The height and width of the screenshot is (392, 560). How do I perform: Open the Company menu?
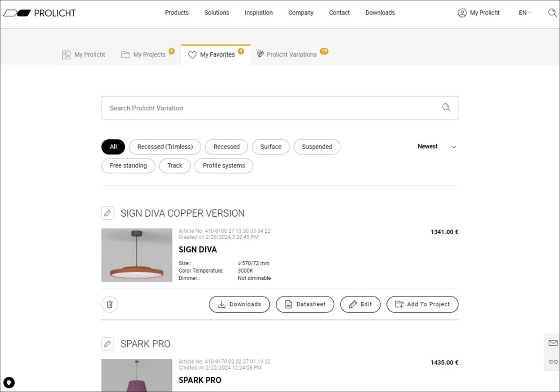click(x=301, y=13)
